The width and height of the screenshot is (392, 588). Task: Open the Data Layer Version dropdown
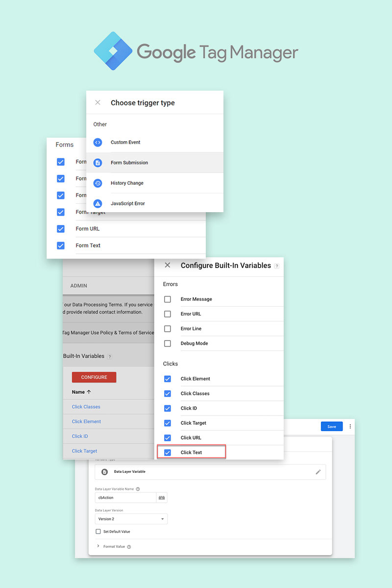[131, 519]
